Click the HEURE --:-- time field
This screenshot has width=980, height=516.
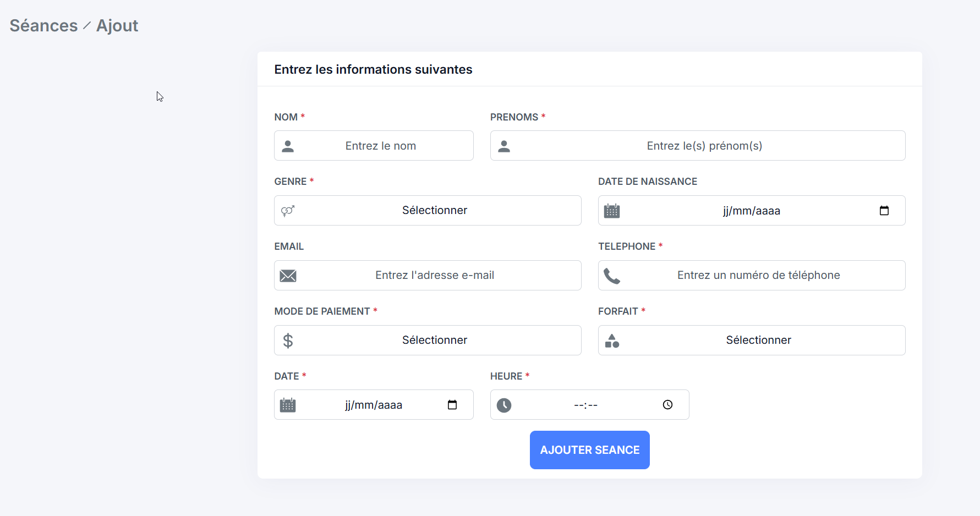589,405
